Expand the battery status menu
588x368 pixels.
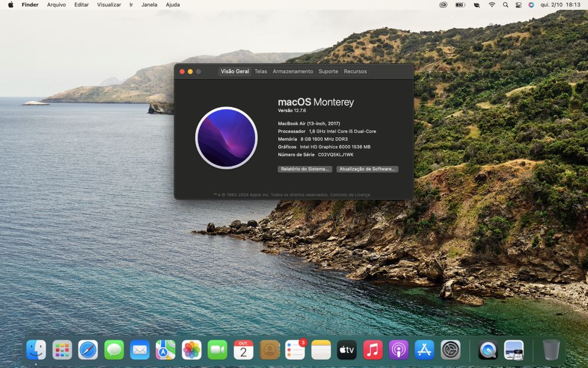click(460, 5)
